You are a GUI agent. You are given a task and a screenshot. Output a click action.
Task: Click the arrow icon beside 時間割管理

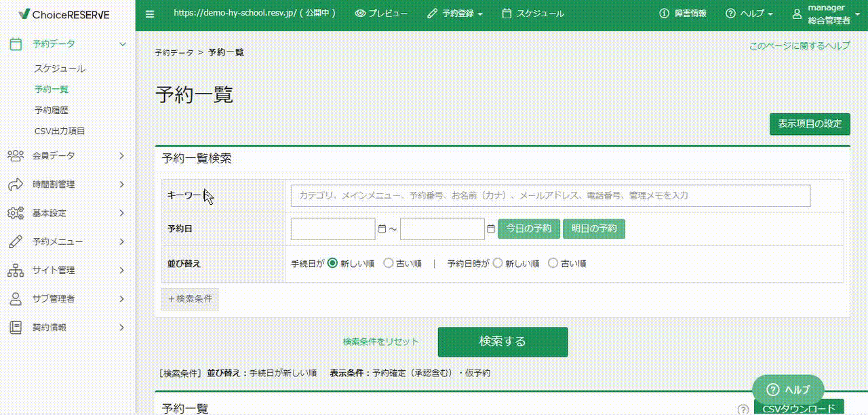point(15,184)
